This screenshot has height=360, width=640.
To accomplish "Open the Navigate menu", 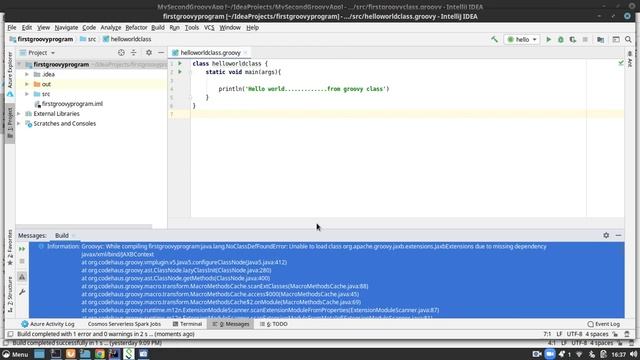I will click(66, 27).
